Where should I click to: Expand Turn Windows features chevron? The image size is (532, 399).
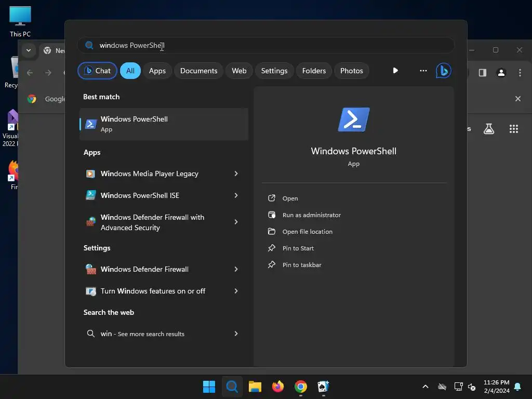(x=236, y=291)
